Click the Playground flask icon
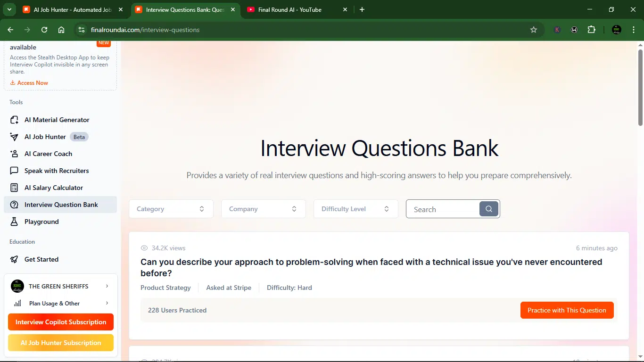Image resolution: width=644 pixels, height=362 pixels. (x=15, y=222)
